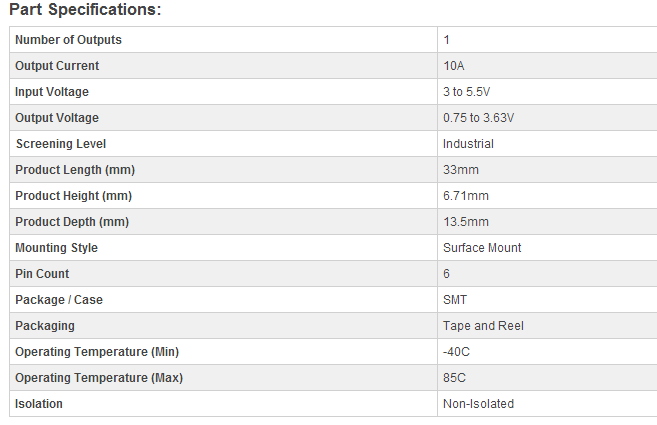This screenshot has height=425, width=657.
Task: Click the Pin Count label
Action: (x=42, y=274)
